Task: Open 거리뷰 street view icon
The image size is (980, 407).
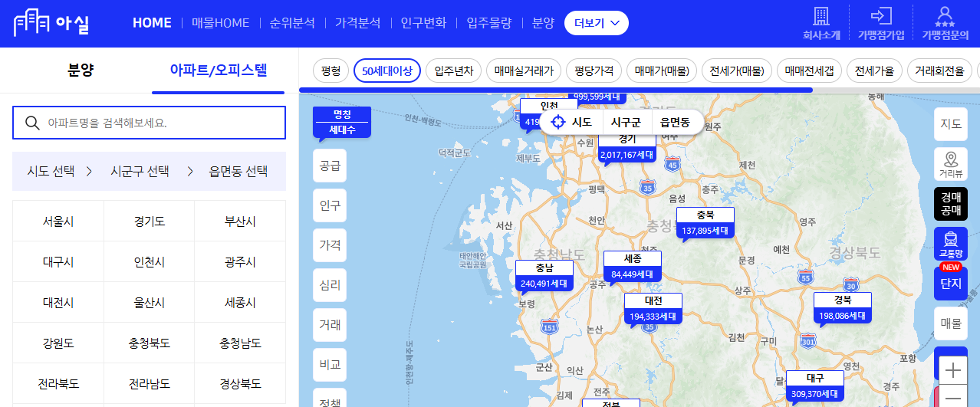Action: click(951, 164)
